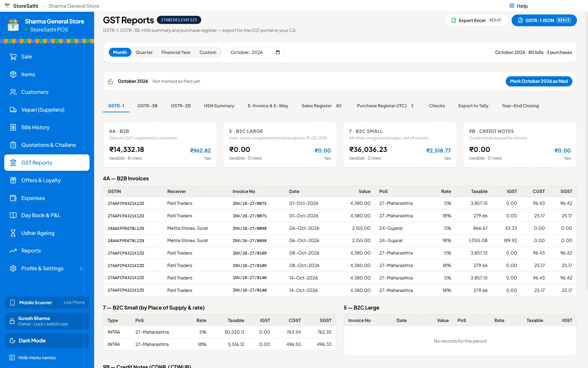
Task: Click Bills History receipt icon
Action: (x=13, y=127)
